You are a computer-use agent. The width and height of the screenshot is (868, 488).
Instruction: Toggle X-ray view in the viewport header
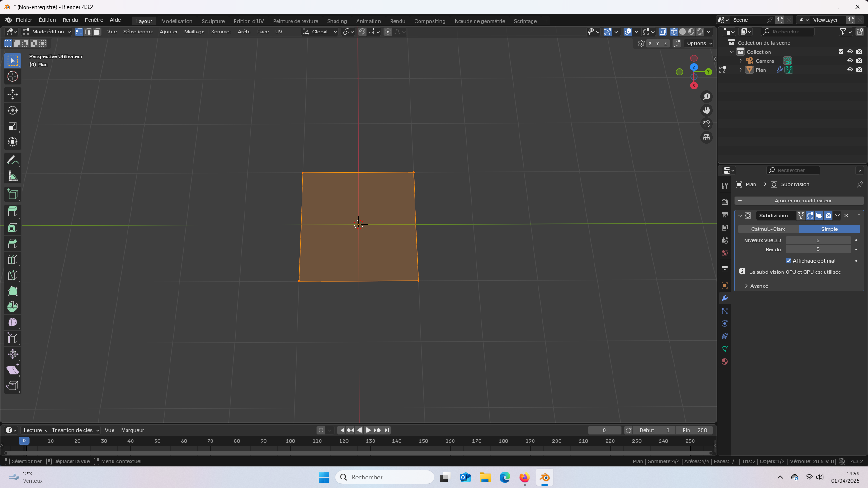(662, 32)
